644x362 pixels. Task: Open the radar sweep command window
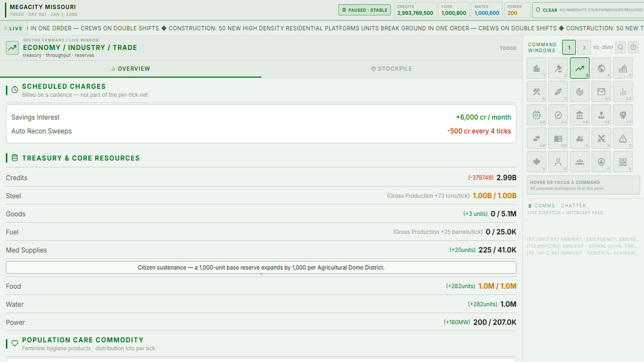(x=580, y=92)
